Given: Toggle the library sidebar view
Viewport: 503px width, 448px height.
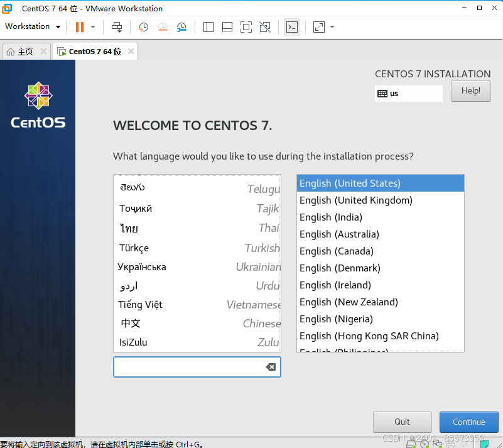Looking at the screenshot, I should (208, 27).
